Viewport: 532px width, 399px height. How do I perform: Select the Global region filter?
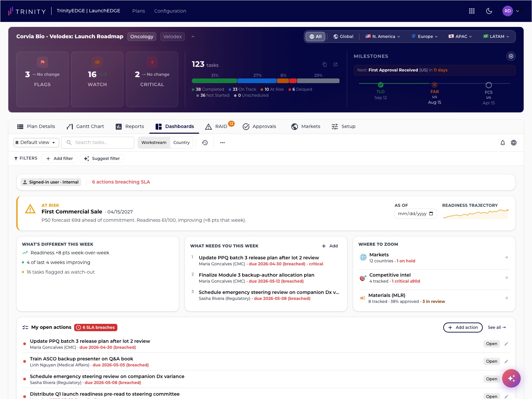(x=343, y=37)
